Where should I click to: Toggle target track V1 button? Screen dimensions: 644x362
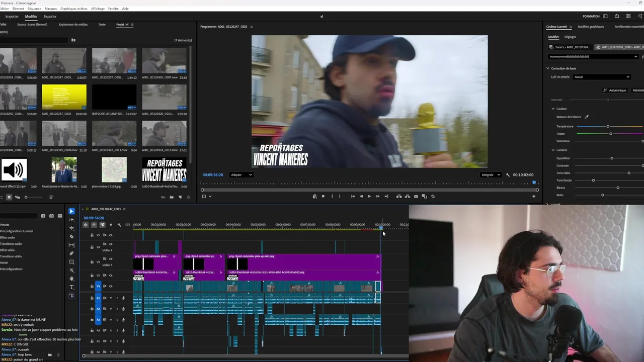tap(98, 286)
